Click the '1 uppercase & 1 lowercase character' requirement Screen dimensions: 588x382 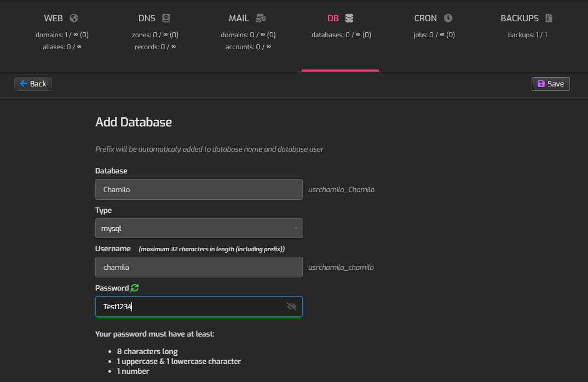tap(178, 361)
